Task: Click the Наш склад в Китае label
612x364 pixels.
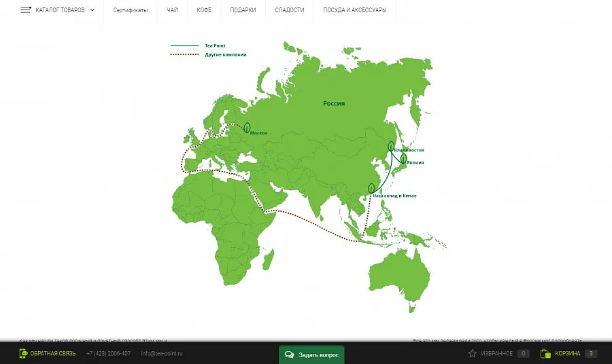Action: pyautogui.click(x=394, y=196)
